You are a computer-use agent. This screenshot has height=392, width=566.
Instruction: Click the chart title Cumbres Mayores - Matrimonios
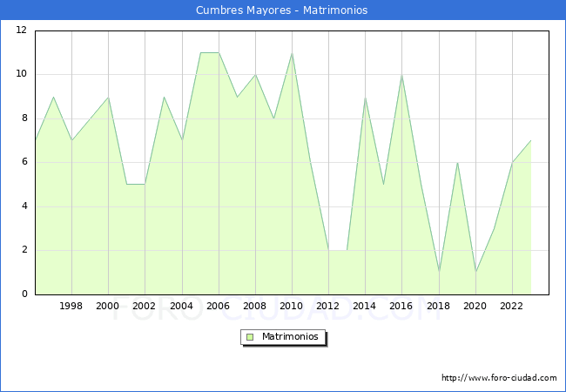[281, 10]
